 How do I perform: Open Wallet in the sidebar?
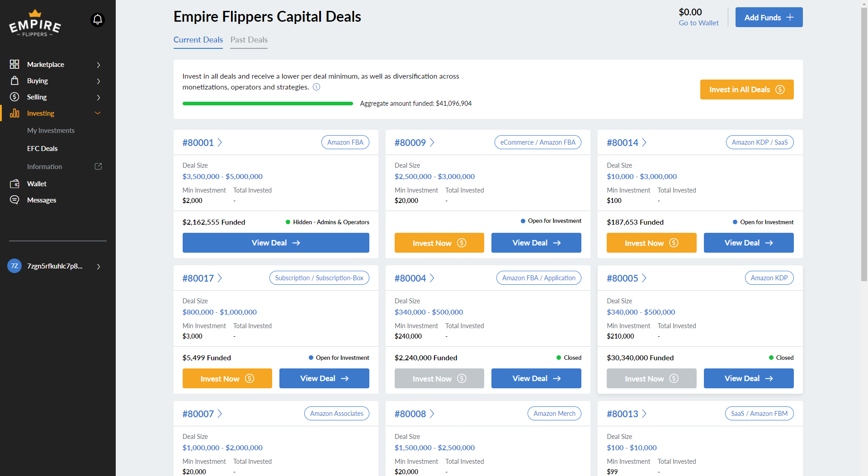(x=37, y=184)
